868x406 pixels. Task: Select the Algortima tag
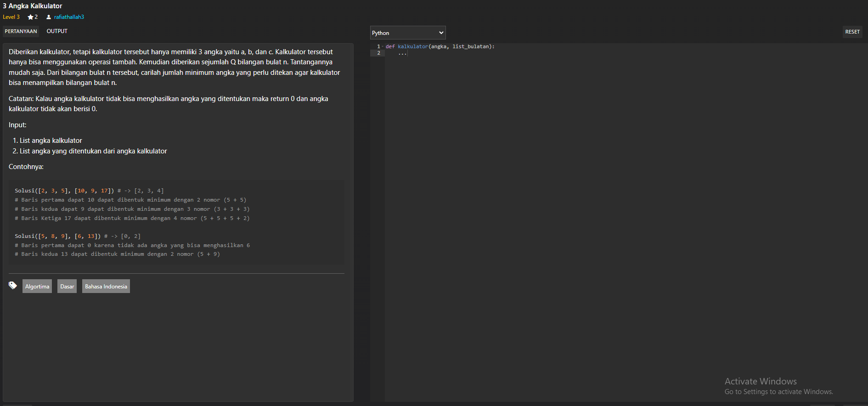(x=37, y=286)
